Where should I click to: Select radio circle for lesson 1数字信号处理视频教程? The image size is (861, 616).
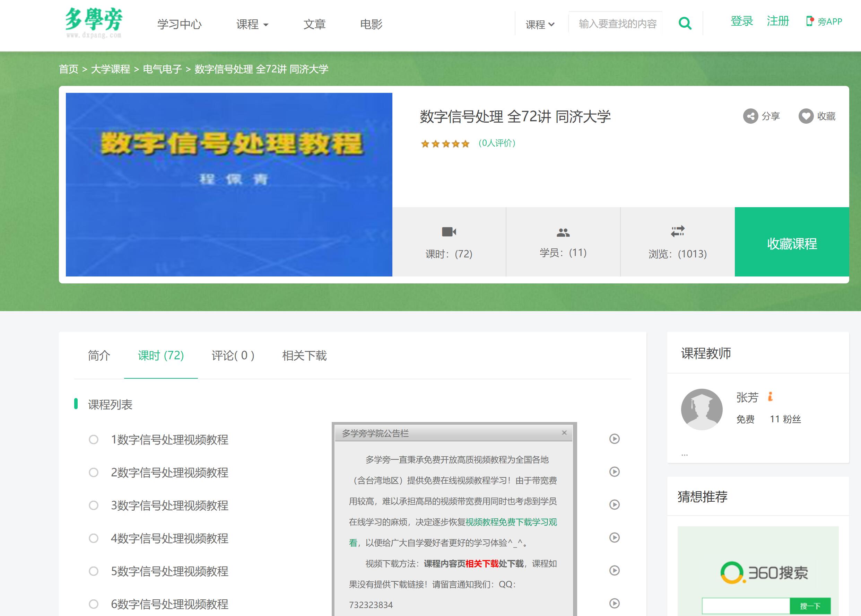pyautogui.click(x=93, y=440)
